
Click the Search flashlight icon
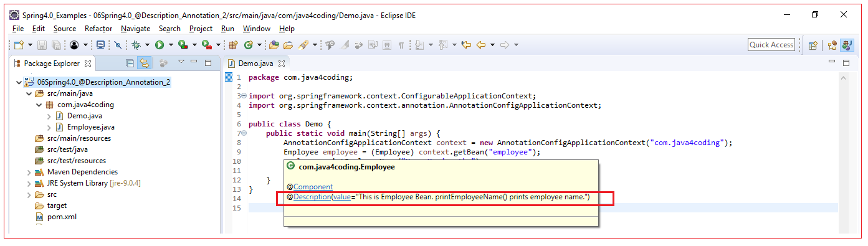pos(303,45)
